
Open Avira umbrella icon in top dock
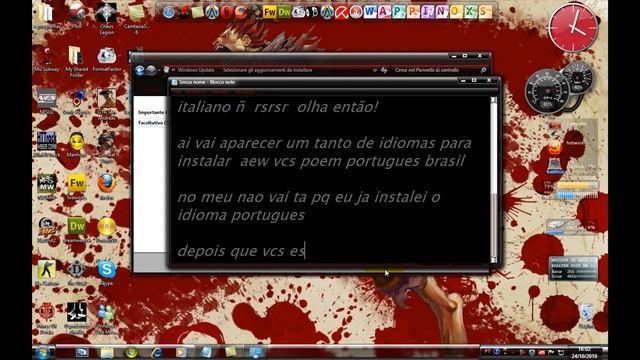coord(341,12)
